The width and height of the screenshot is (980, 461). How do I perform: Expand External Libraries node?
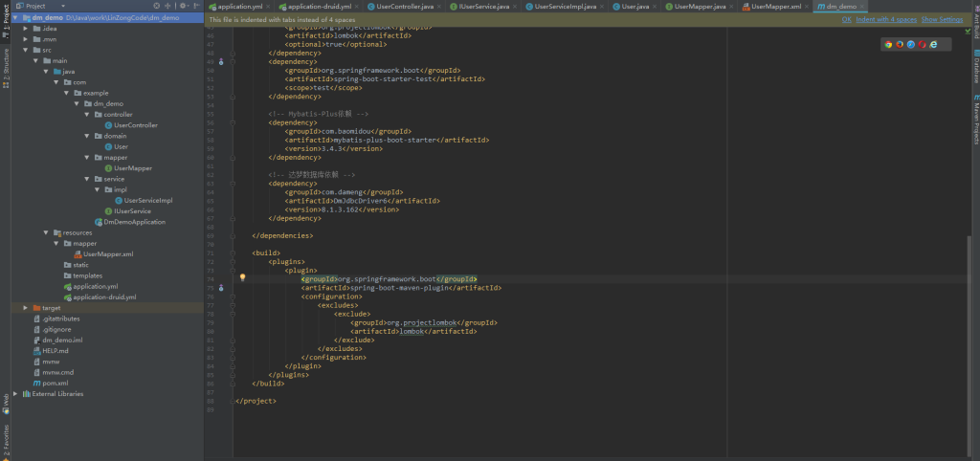click(x=15, y=393)
